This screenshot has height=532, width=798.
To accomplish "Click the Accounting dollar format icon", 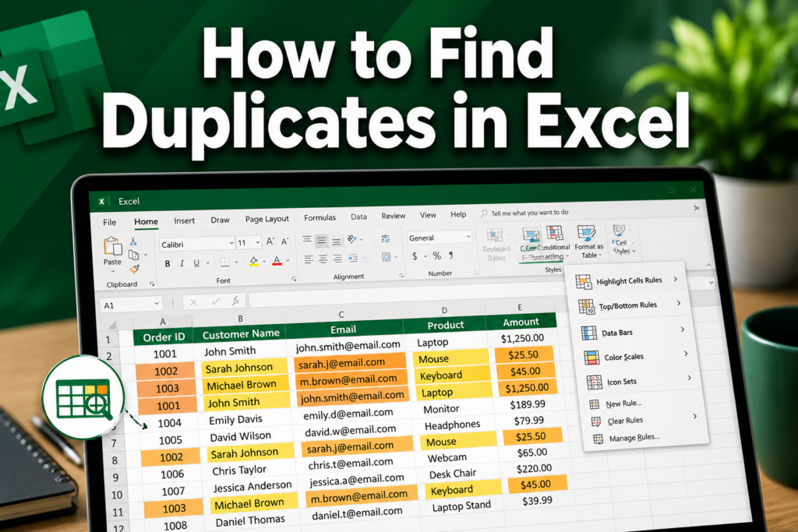I will tap(415, 256).
